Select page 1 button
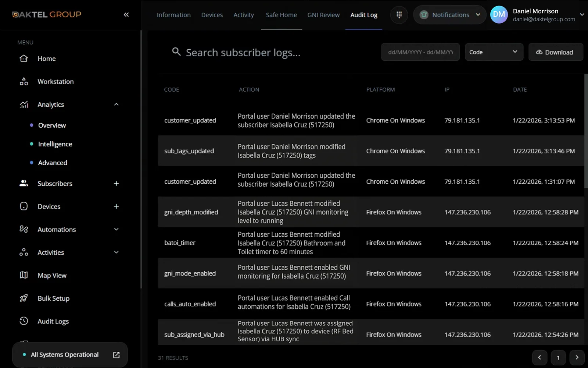 (558, 357)
